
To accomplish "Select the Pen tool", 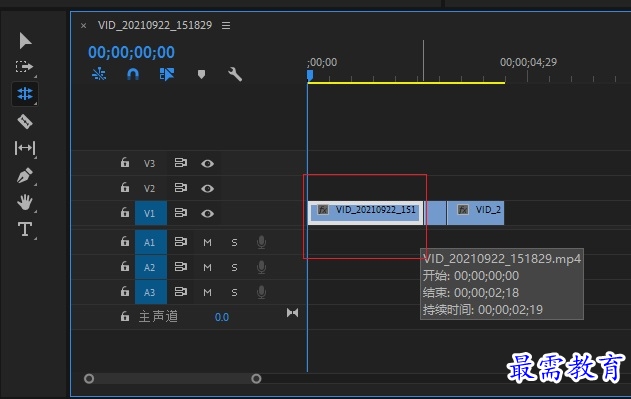I will (25, 176).
